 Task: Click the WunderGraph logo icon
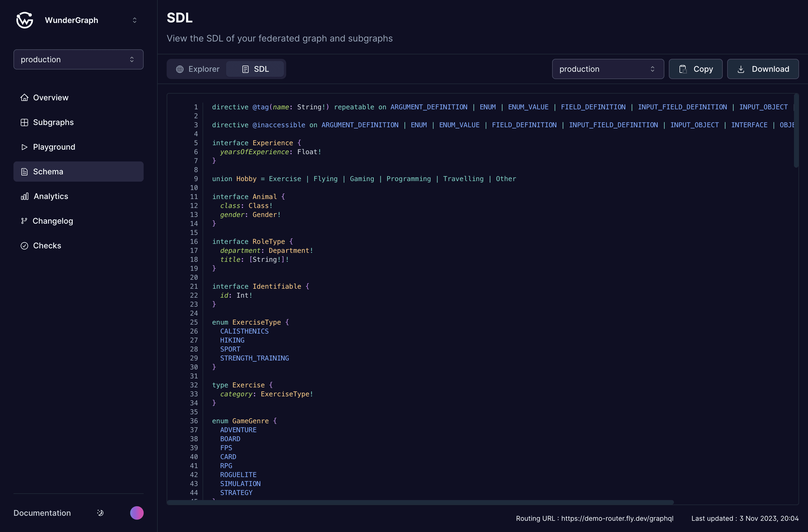tap(24, 20)
